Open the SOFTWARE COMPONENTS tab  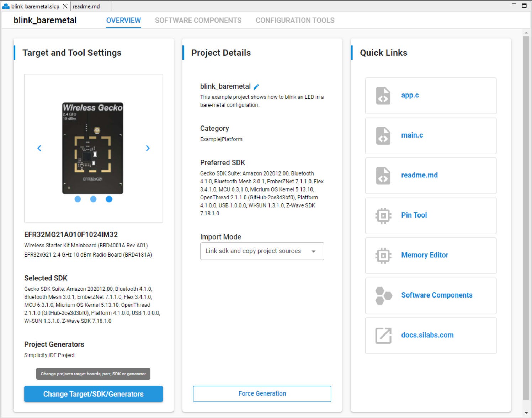[x=198, y=20]
